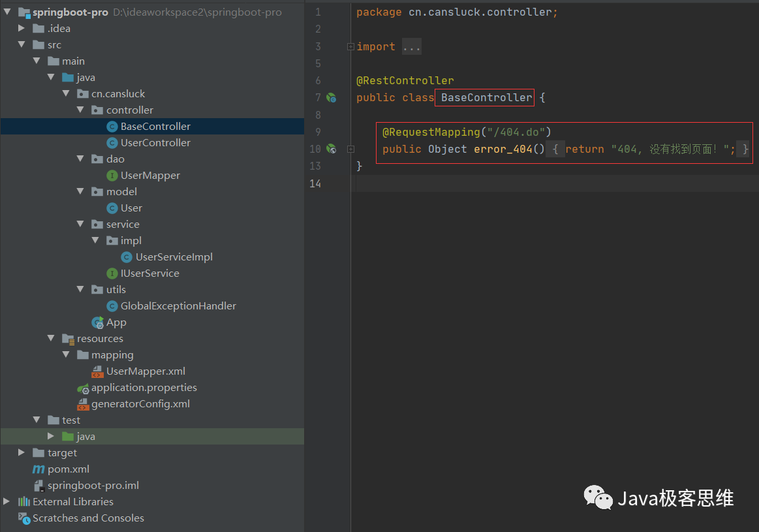
Task: Open application.properties file
Action: tap(144, 388)
